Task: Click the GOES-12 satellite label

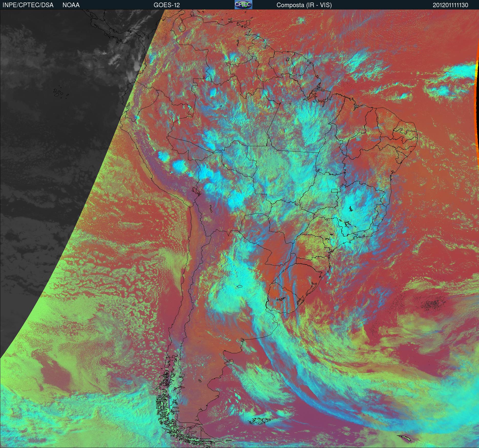Action: click(x=166, y=5)
